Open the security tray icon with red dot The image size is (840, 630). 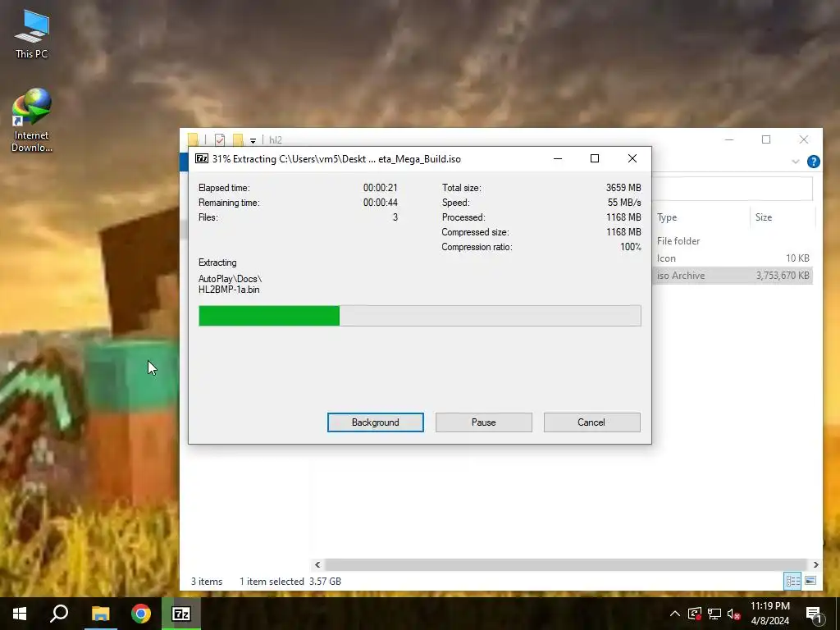(695, 614)
